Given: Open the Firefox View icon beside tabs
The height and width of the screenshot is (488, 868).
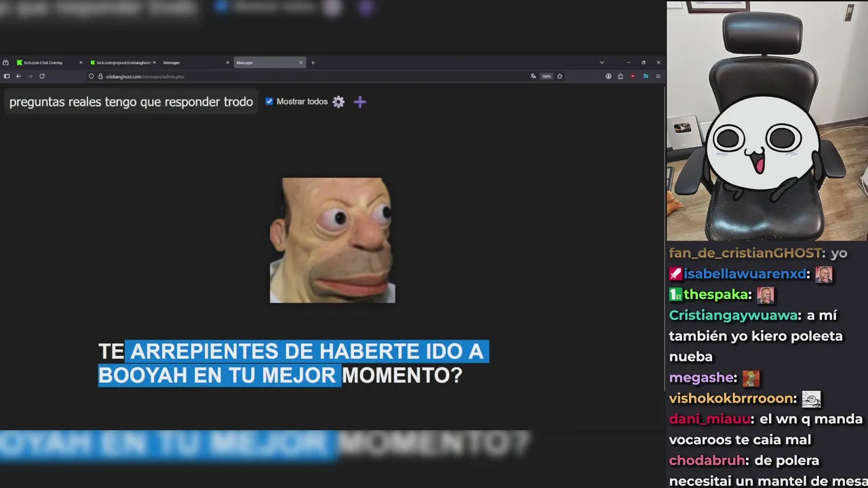Looking at the screenshot, I should 5,62.
